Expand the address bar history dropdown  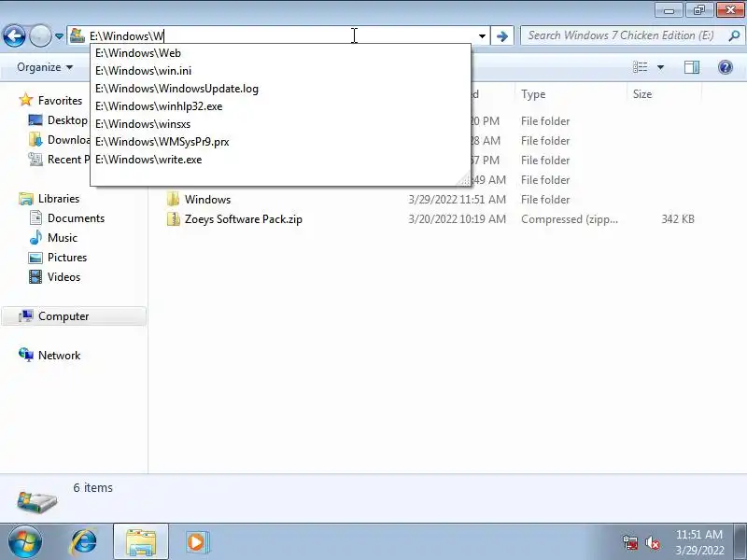point(482,36)
